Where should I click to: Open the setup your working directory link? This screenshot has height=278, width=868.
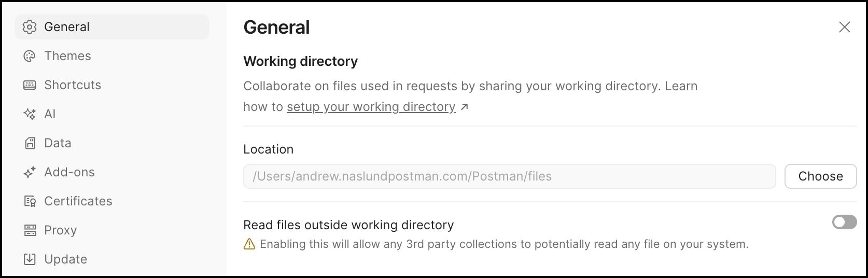coord(371,107)
